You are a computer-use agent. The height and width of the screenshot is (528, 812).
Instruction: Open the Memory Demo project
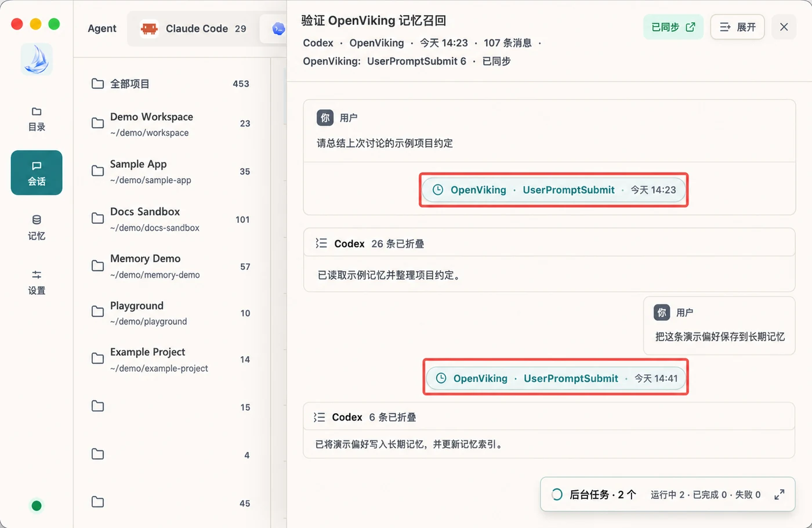pyautogui.click(x=171, y=266)
